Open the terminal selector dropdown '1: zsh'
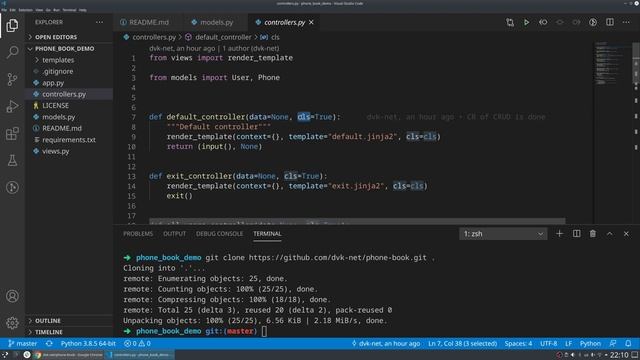640x360 pixels. (x=503, y=233)
